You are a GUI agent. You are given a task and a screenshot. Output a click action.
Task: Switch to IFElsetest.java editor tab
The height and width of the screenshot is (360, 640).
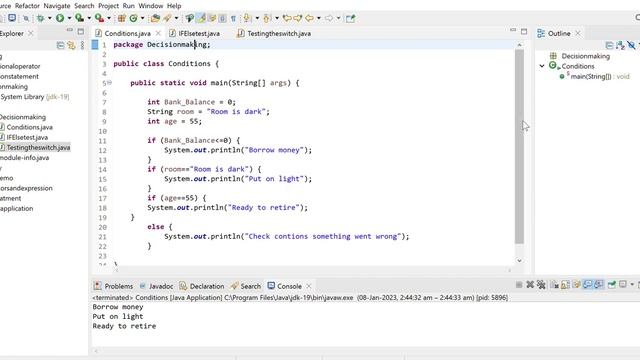195,33
